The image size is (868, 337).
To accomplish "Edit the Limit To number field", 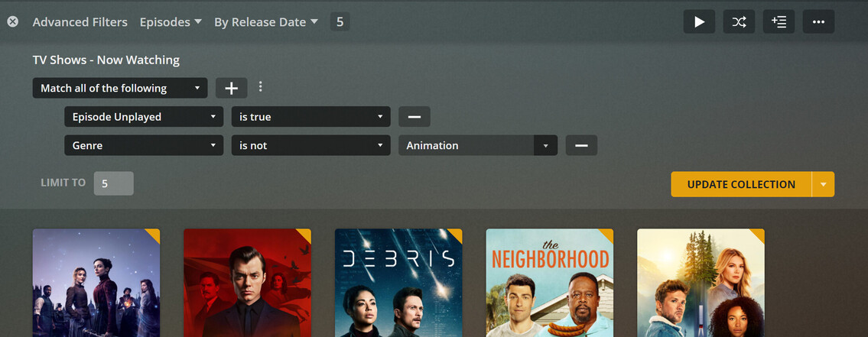I will [x=113, y=183].
